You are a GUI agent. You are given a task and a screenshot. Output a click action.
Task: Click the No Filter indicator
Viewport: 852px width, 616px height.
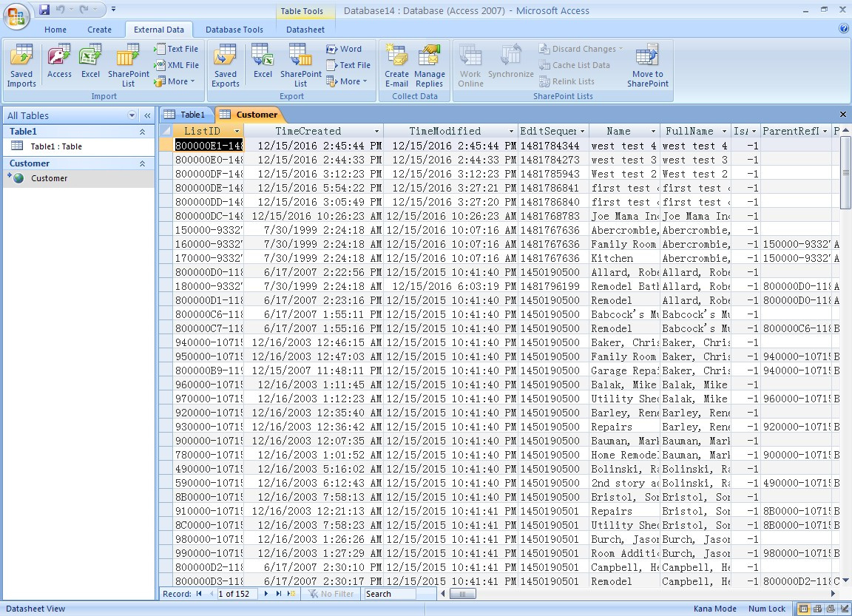(x=331, y=594)
